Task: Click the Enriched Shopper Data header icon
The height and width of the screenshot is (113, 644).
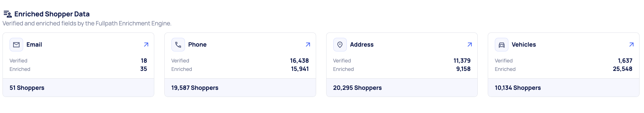Action: point(8,14)
